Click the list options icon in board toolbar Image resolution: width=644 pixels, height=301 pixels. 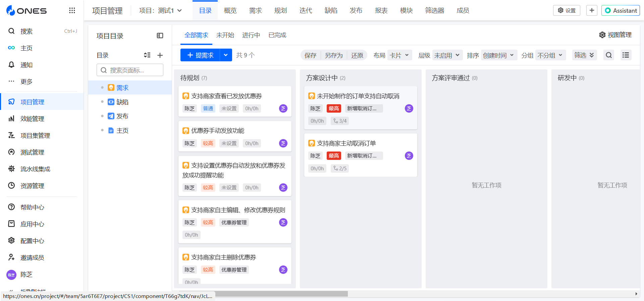pyautogui.click(x=626, y=55)
